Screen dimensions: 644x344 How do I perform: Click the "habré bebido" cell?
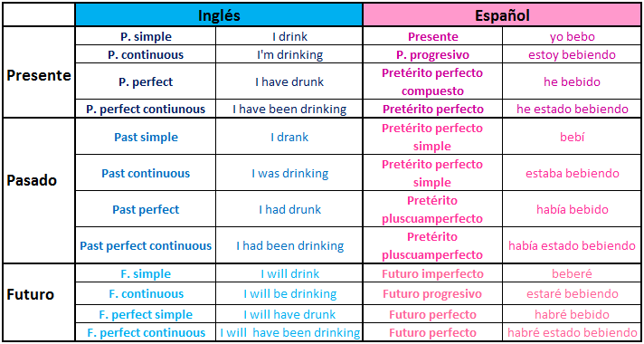572,314
